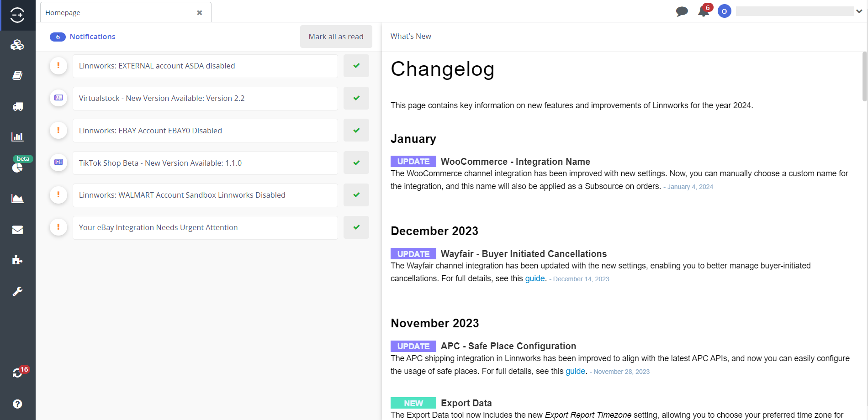Expand the user account dropdown chevron
This screenshot has height=420, width=868.
click(859, 11)
